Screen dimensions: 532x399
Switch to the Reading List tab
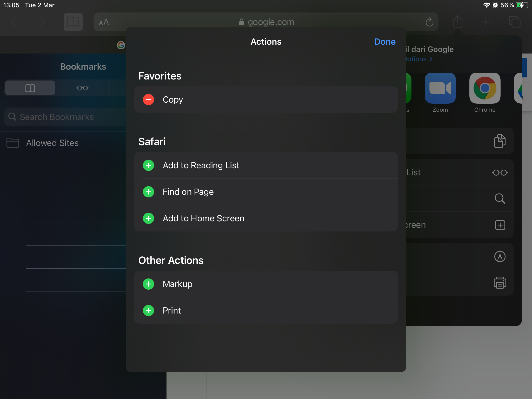pyautogui.click(x=83, y=88)
